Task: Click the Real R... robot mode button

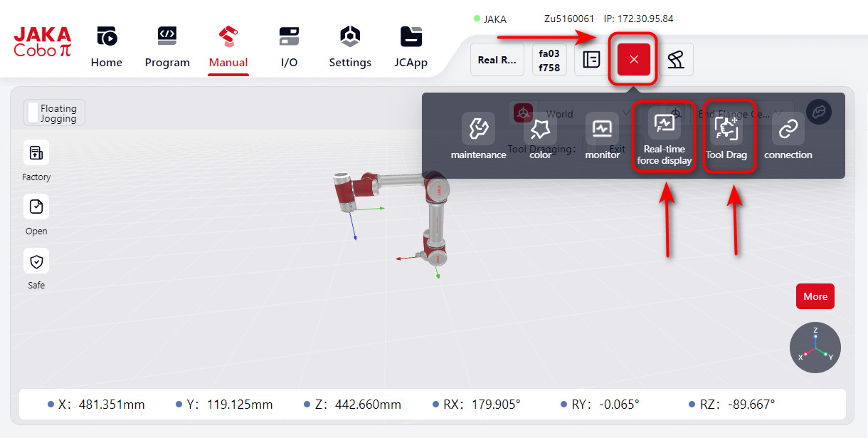Action: [x=497, y=60]
